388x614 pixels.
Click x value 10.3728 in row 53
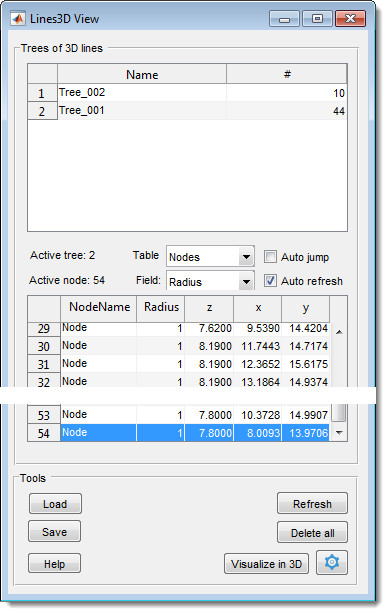pyautogui.click(x=261, y=415)
